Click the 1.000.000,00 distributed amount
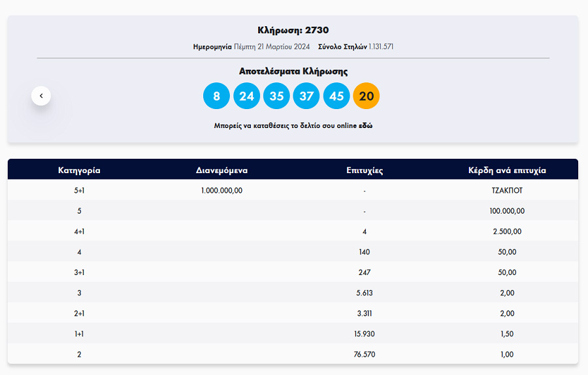Image resolution: width=588 pixels, height=375 pixels. coord(221,191)
